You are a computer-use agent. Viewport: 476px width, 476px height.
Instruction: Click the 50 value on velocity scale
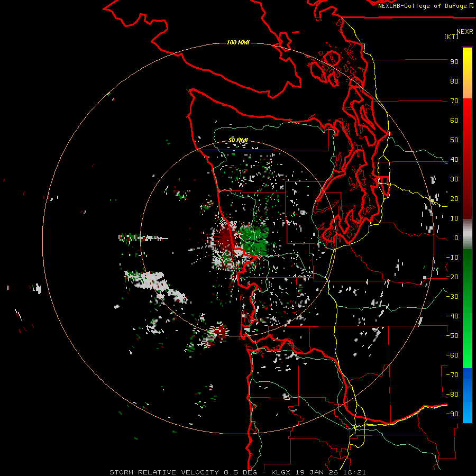pyautogui.click(x=454, y=140)
